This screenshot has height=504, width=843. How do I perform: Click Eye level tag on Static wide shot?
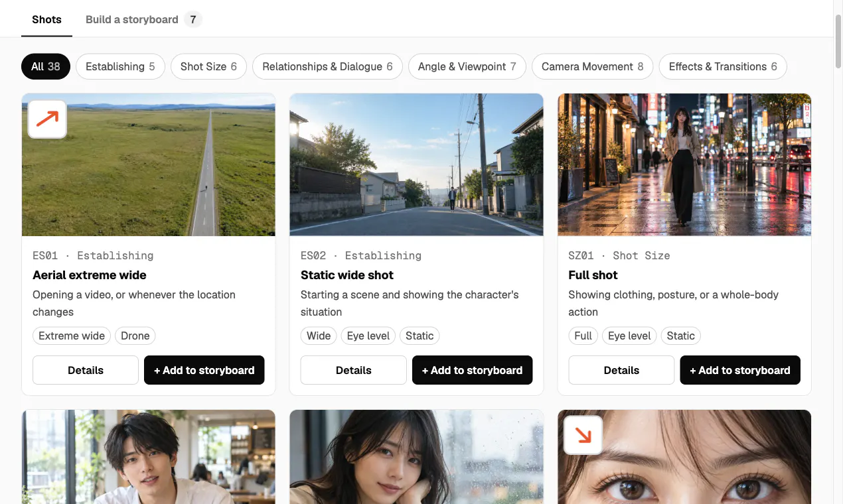(368, 336)
